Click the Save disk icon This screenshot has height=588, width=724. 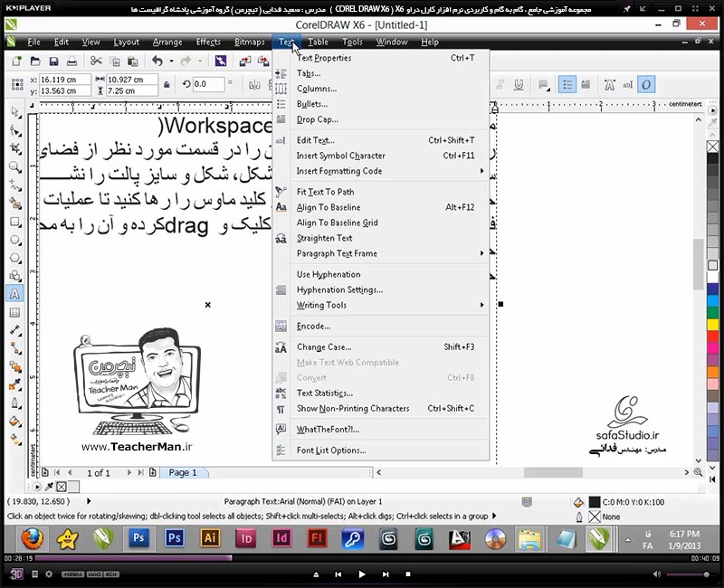point(53,61)
